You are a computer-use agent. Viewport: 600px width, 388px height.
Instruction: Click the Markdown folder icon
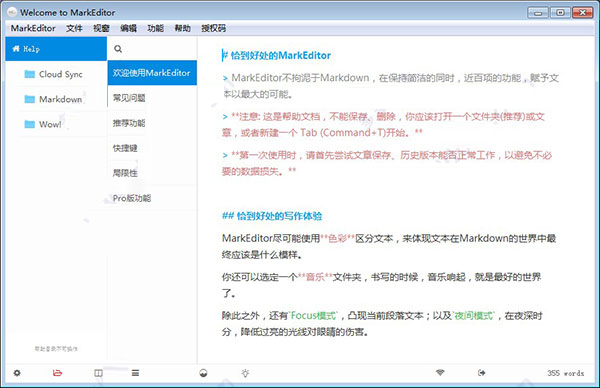pyautogui.click(x=29, y=99)
